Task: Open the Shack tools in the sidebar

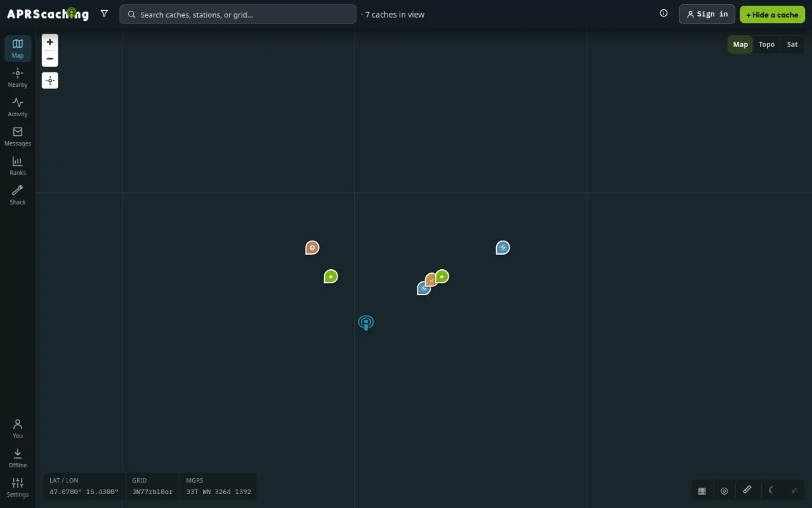Action: tap(18, 195)
